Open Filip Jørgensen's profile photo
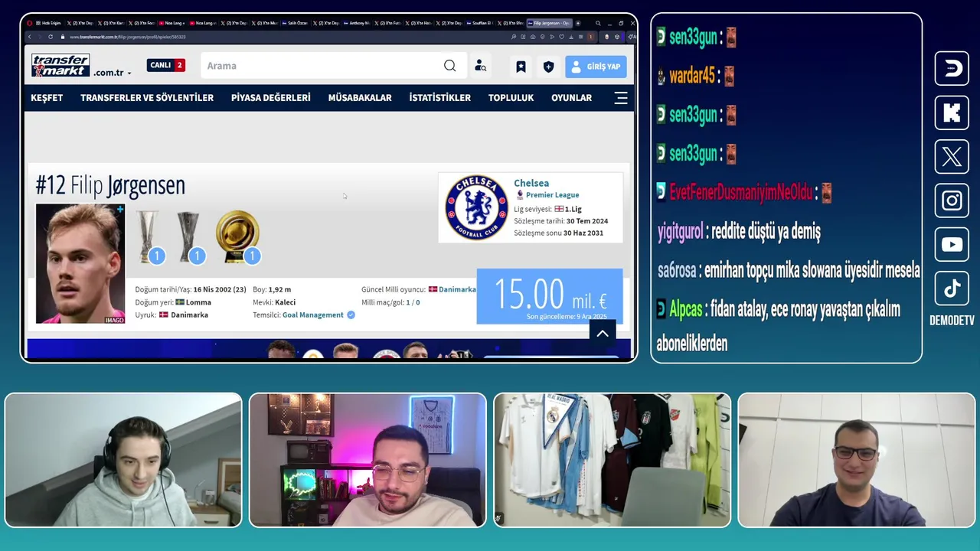 (x=80, y=263)
